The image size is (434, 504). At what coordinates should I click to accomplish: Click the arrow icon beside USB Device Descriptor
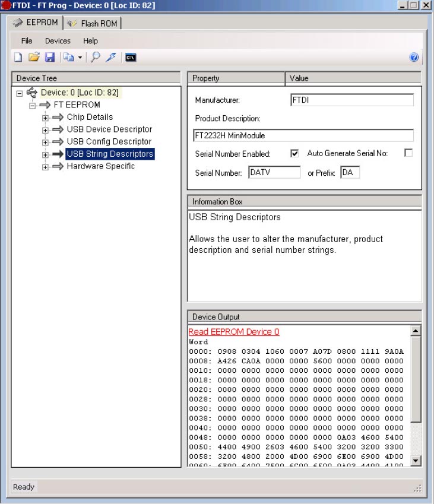coord(58,129)
